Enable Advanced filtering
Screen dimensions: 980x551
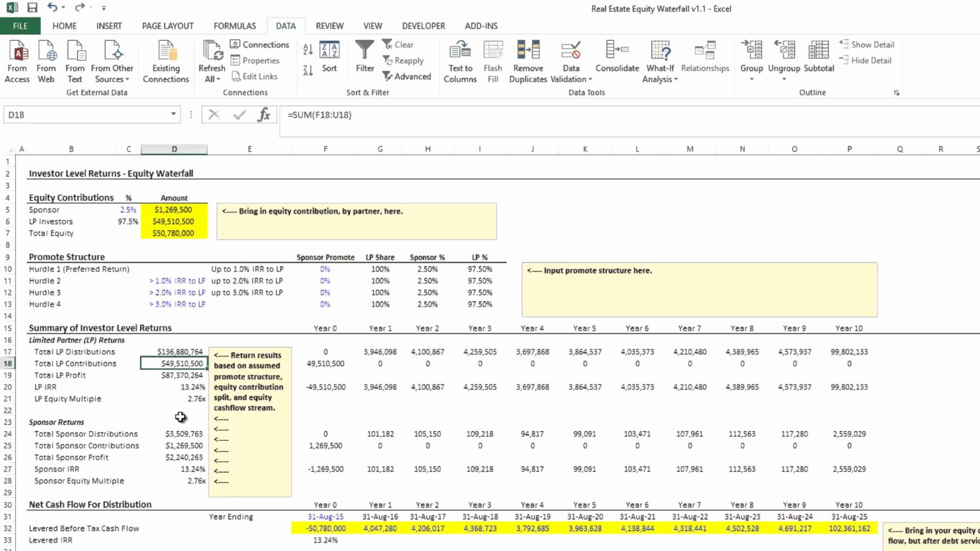[407, 76]
